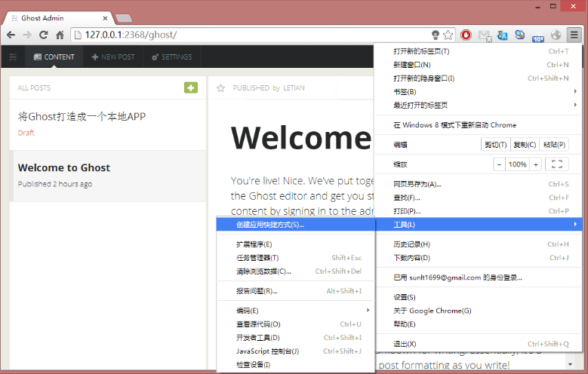
Task: Open the blue globe extension icon
Action: pyautogui.click(x=520, y=35)
